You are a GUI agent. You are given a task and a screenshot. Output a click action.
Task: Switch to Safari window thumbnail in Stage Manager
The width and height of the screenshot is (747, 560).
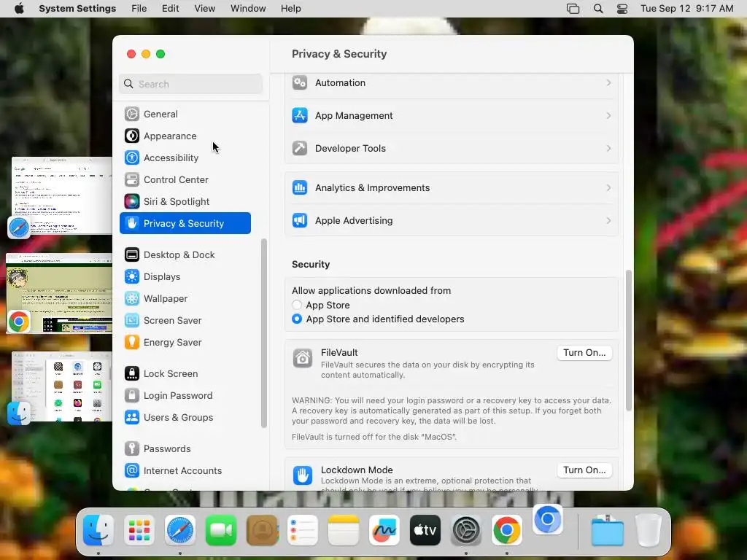(61, 195)
